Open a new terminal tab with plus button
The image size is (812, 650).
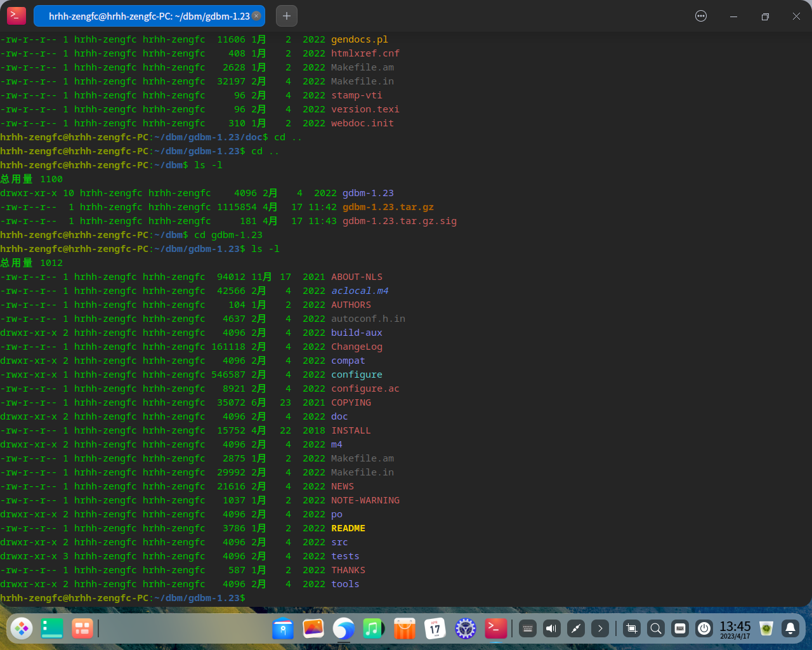pyautogui.click(x=287, y=16)
